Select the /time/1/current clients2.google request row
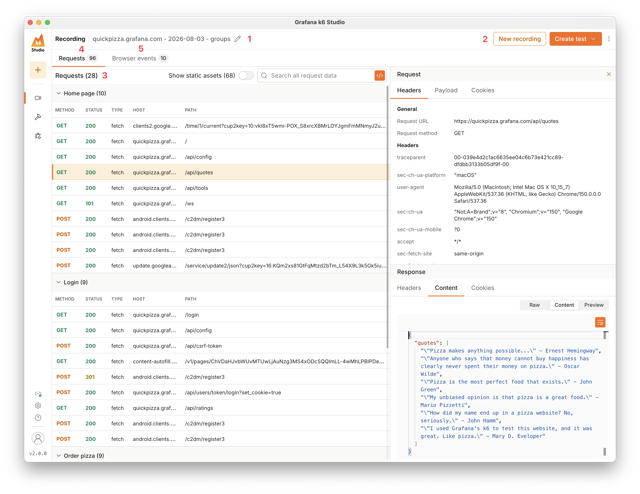 tap(220, 126)
